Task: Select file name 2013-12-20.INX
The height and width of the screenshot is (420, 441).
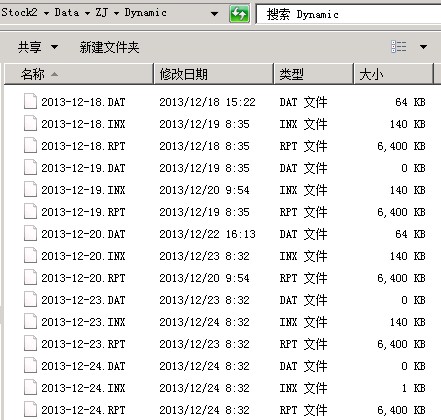Action: [x=83, y=256]
